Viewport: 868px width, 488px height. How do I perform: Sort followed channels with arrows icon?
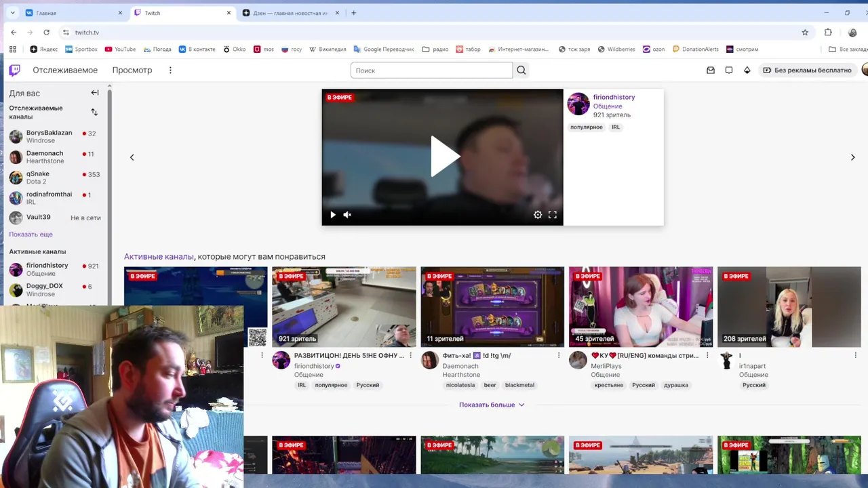click(x=94, y=112)
